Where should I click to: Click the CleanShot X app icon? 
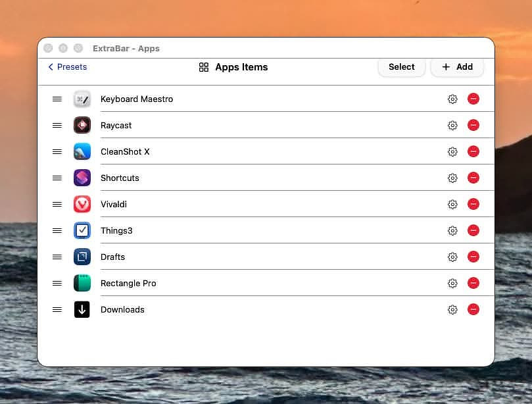tap(82, 152)
